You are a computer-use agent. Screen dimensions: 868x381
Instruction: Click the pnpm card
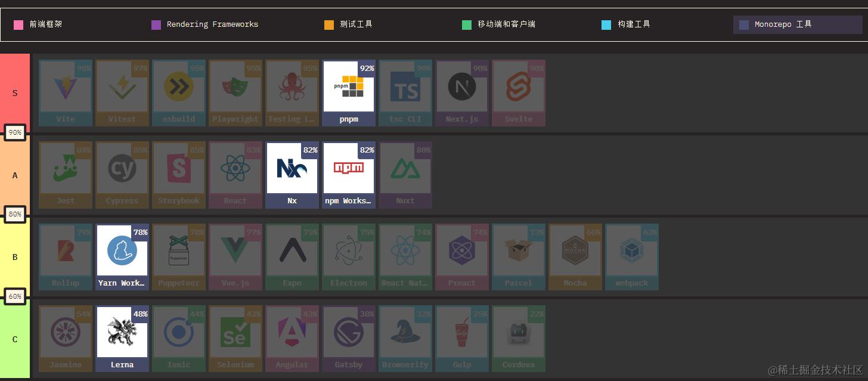349,92
